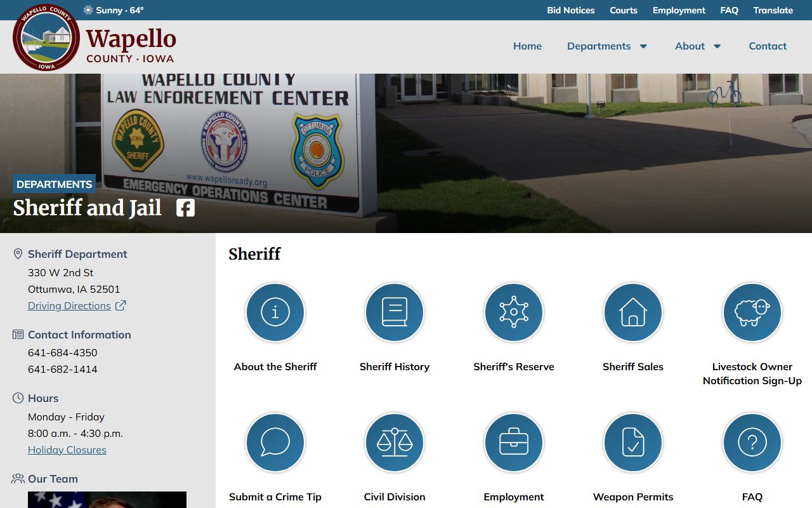Visit the Sheriff's Facebook page icon
Viewport: 812px width, 508px height.
pyautogui.click(x=185, y=208)
